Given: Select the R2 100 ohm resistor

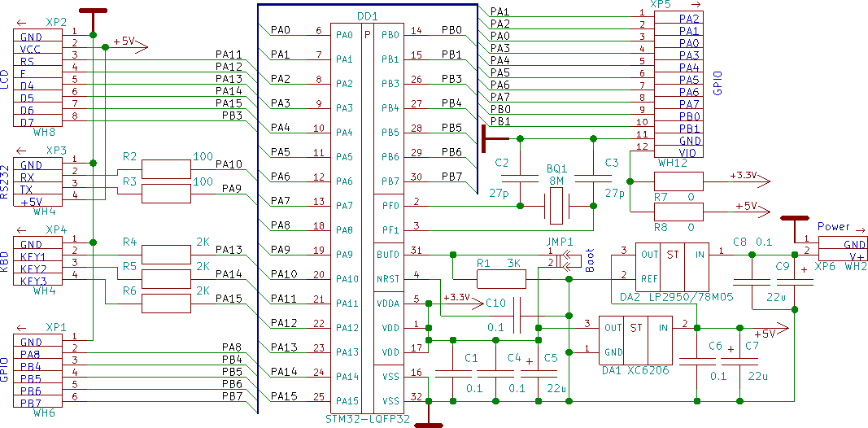Looking at the screenshot, I should coord(166,169).
